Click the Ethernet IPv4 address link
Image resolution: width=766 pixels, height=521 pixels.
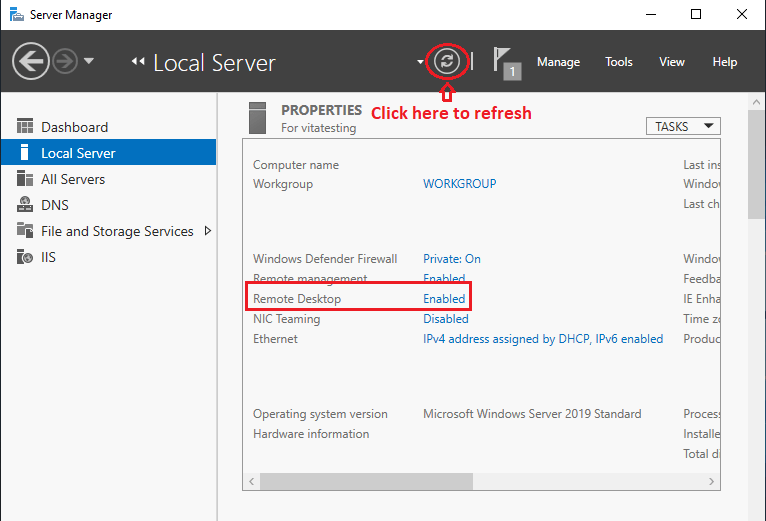point(543,339)
